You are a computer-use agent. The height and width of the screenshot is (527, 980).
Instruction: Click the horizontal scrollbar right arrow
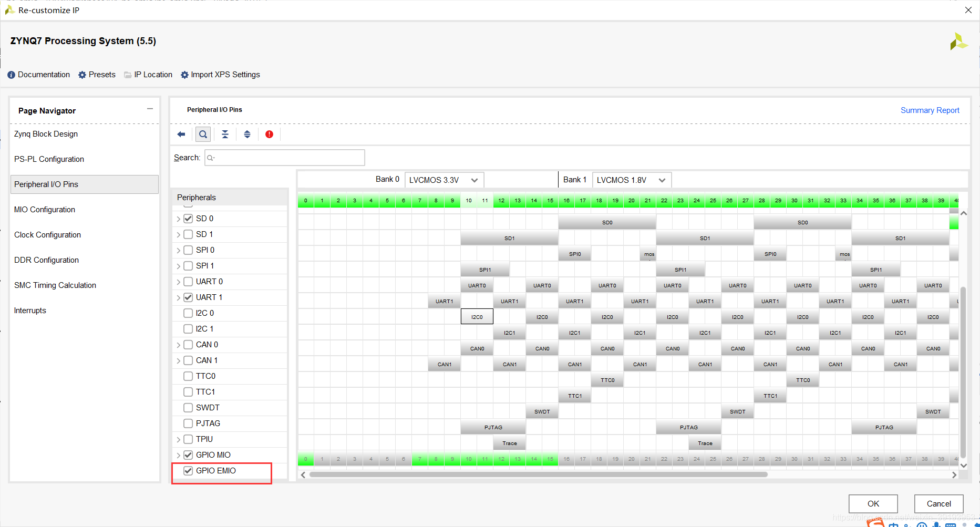point(954,474)
